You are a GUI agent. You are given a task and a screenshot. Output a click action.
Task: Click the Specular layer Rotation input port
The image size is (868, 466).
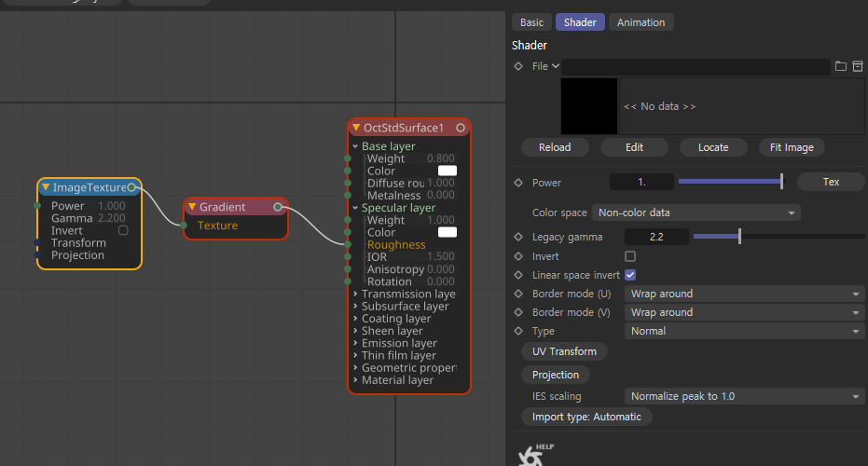coord(348,281)
